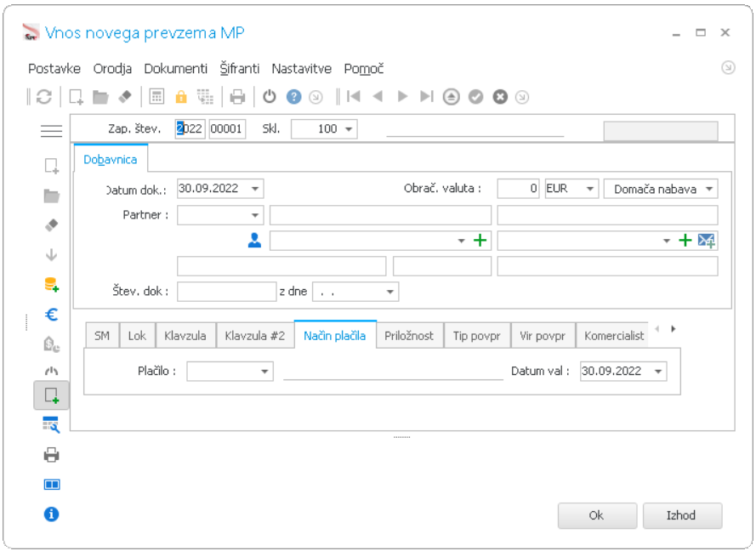Click the new document toolbar icon

(77, 97)
